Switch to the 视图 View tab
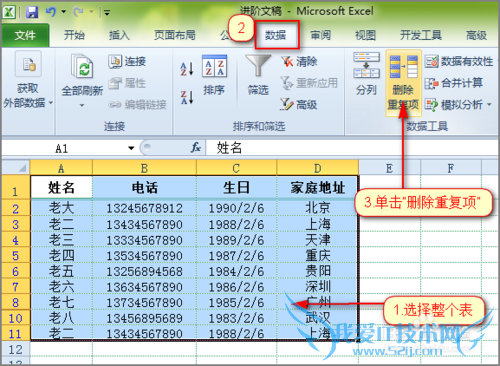The height and width of the screenshot is (366, 500). (366, 35)
